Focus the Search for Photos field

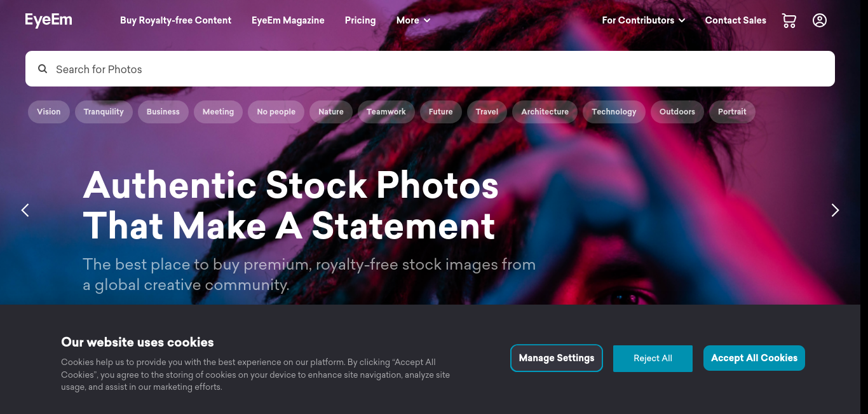430,69
